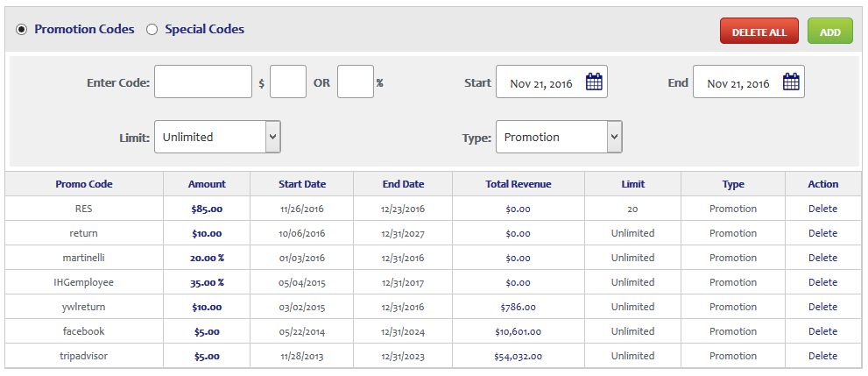
Task: Click the $786.00 total revenue value
Action: click(519, 307)
